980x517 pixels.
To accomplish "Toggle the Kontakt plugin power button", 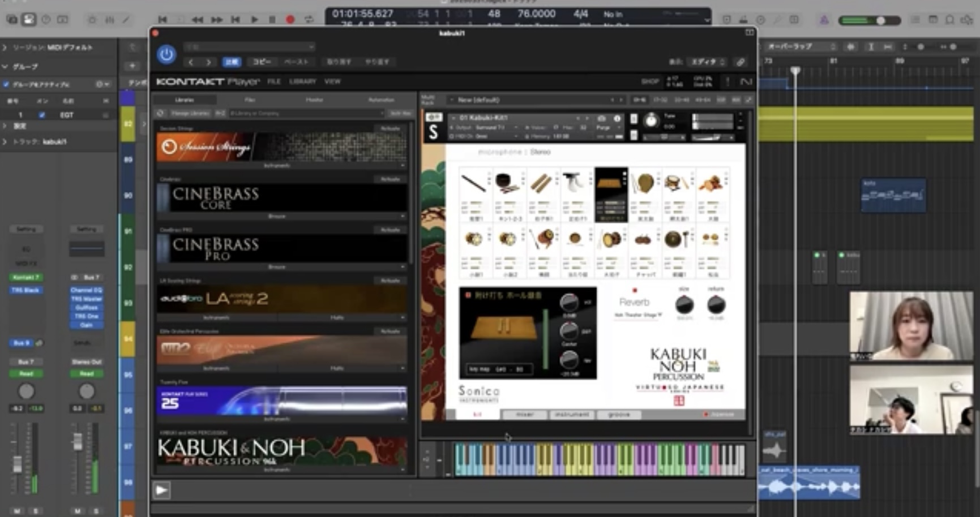I will 166,54.
